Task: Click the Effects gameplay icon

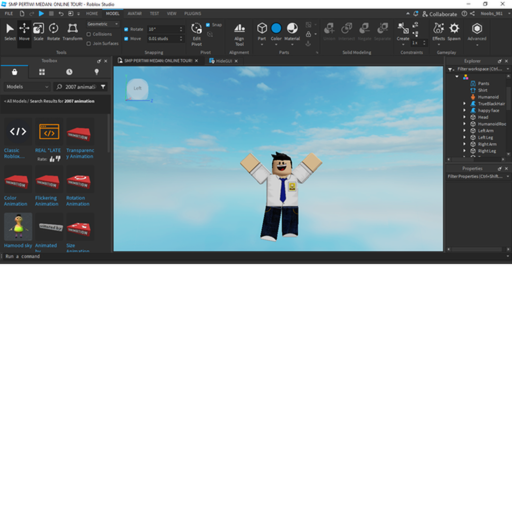Action: click(438, 32)
